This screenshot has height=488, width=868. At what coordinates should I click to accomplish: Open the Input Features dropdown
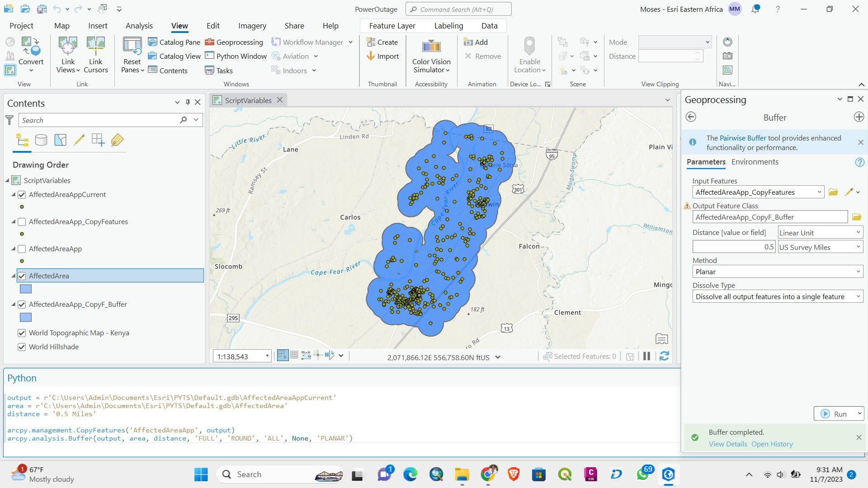819,192
